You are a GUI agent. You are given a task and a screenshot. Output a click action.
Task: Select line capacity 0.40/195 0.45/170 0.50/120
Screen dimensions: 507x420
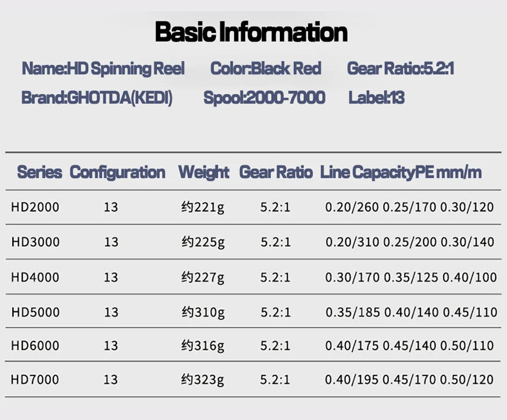(409, 379)
